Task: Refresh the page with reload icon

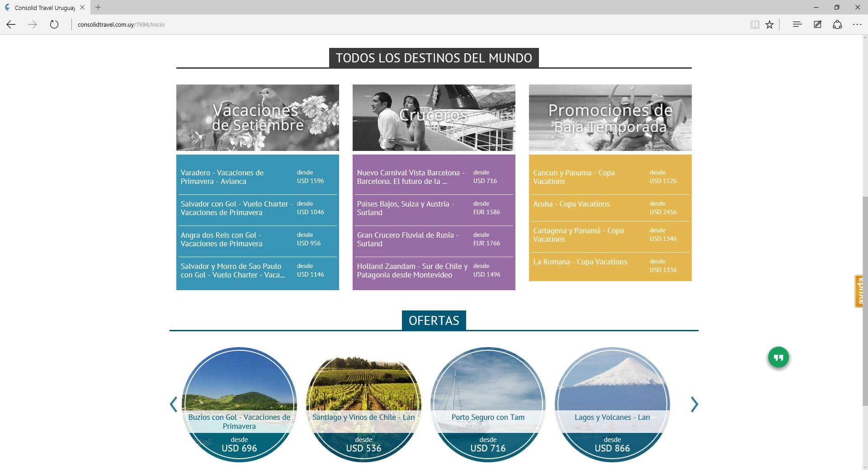Action: [54, 25]
